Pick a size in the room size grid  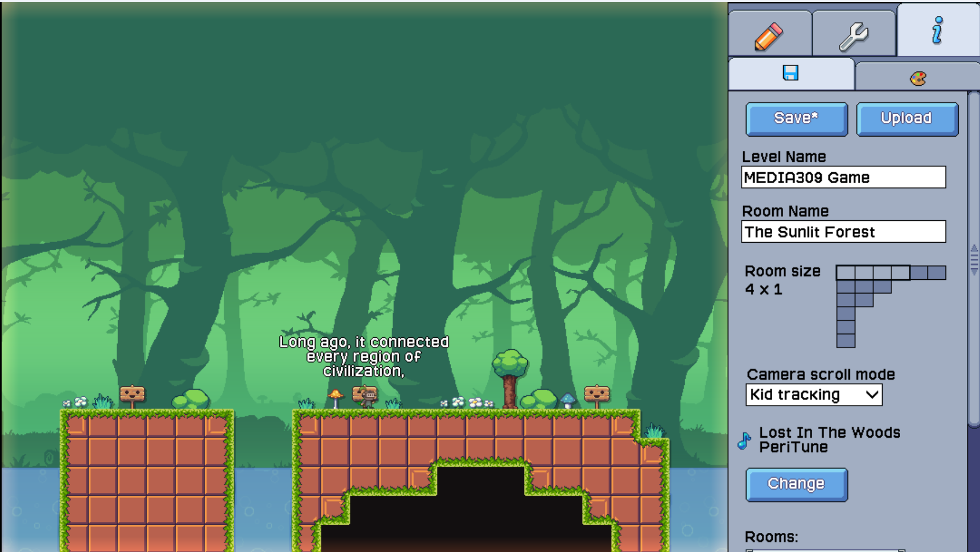(x=891, y=306)
